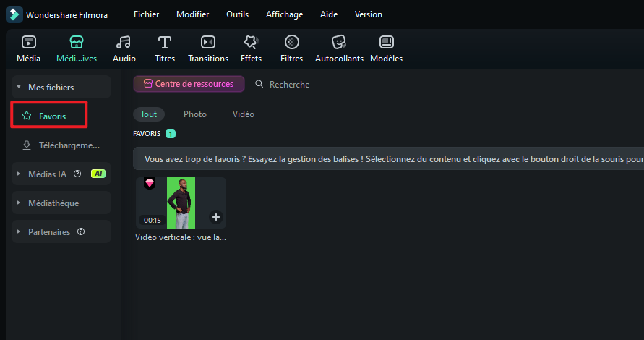Viewport: 644px width, 340px height.
Task: Open the Transitions panel icon
Action: pyautogui.click(x=208, y=42)
